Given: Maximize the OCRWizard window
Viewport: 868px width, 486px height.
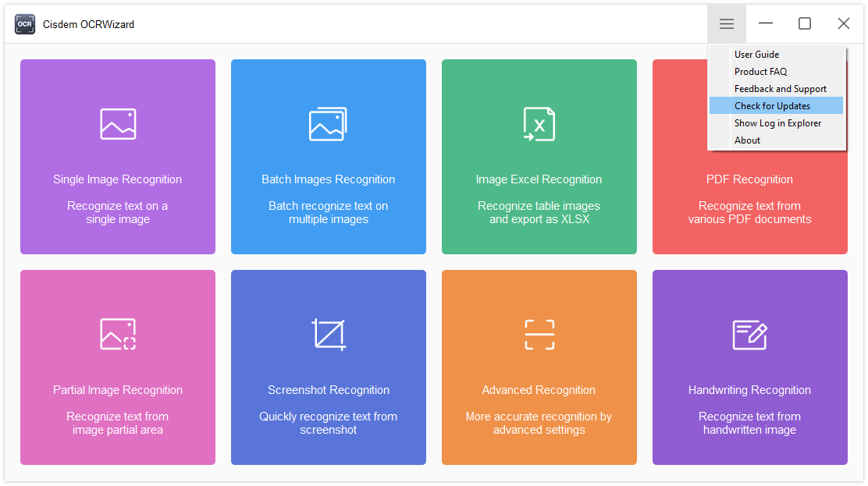Looking at the screenshot, I should pos(805,24).
